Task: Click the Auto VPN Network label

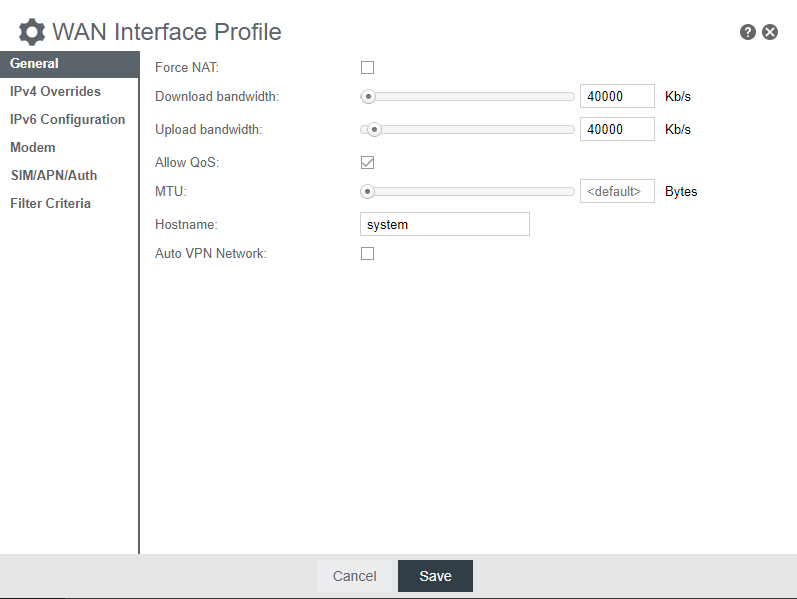Action: (x=210, y=253)
